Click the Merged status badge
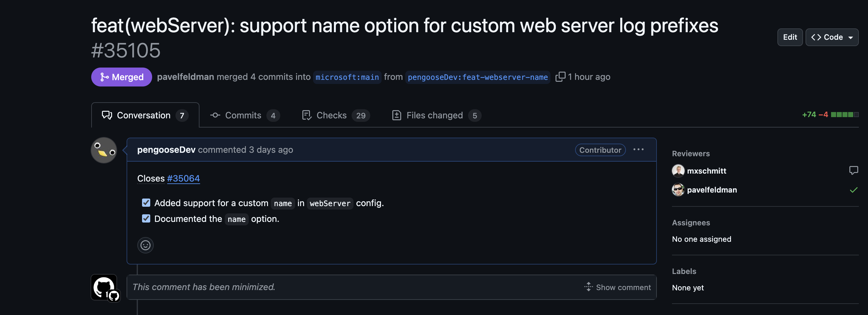The height and width of the screenshot is (315, 868). [x=122, y=77]
